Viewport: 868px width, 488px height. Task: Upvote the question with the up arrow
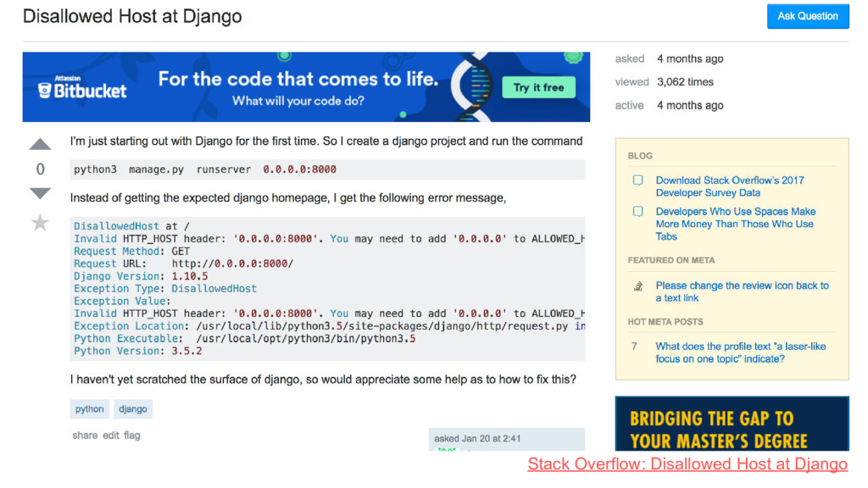40,144
